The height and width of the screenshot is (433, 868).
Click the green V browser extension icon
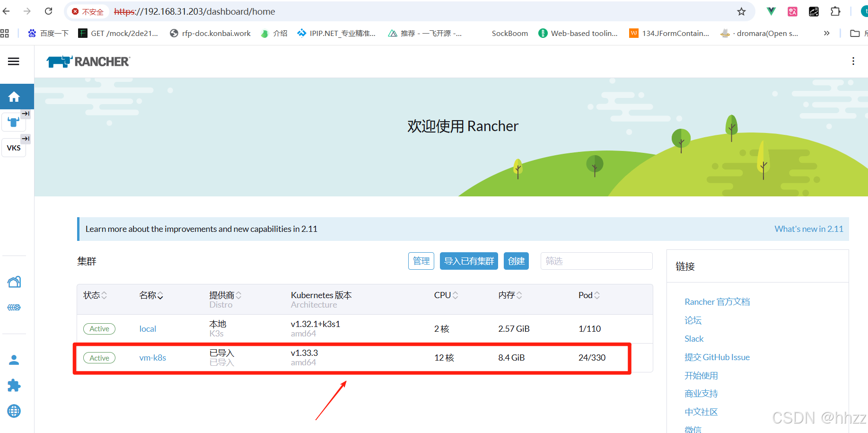771,11
